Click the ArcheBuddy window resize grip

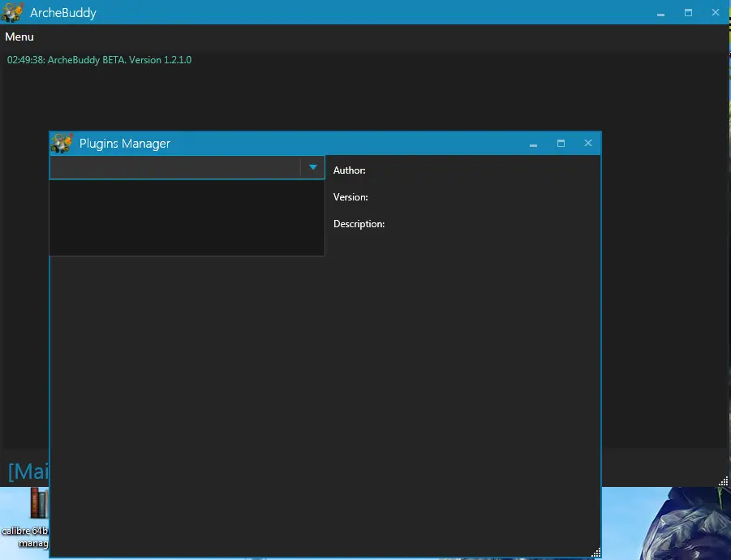(723, 481)
